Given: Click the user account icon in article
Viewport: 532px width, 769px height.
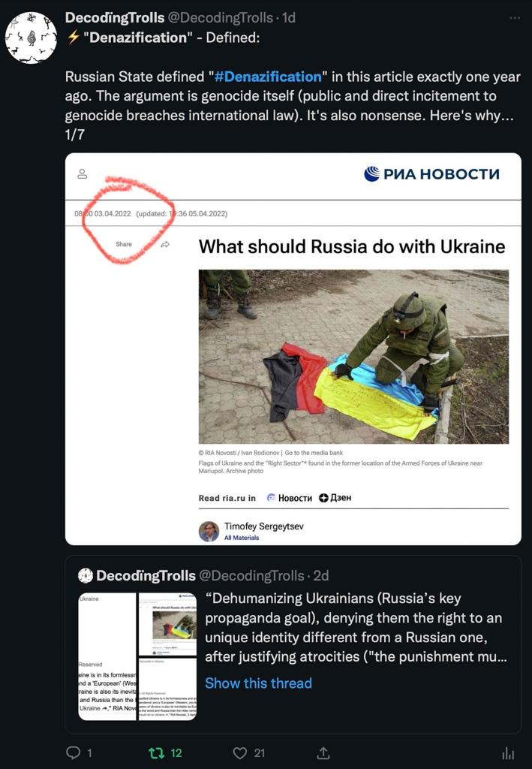Looking at the screenshot, I should (83, 173).
